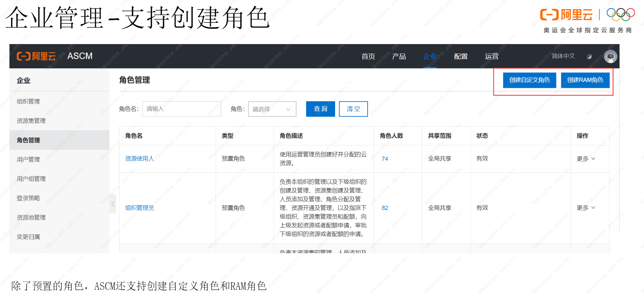Click 有效 status in 资源使用人 row

point(482,159)
